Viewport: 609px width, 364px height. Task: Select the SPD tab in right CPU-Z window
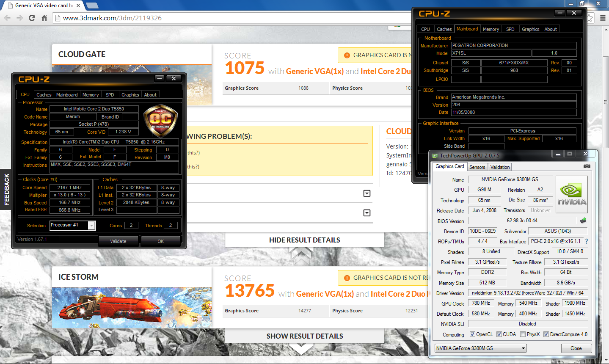(x=510, y=29)
